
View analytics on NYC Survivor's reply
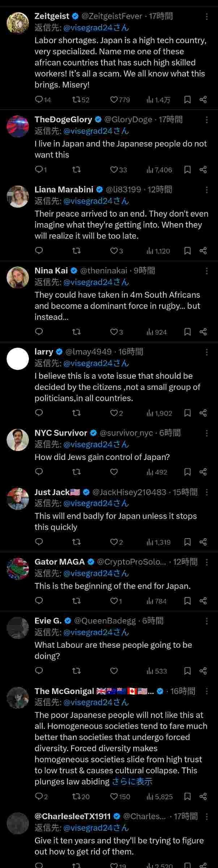coord(157,472)
